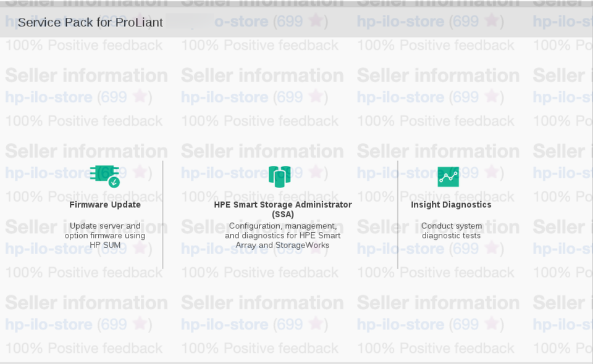Viewport: 593px width, 364px height.
Task: Click the Seller information heading
Action: point(86,75)
